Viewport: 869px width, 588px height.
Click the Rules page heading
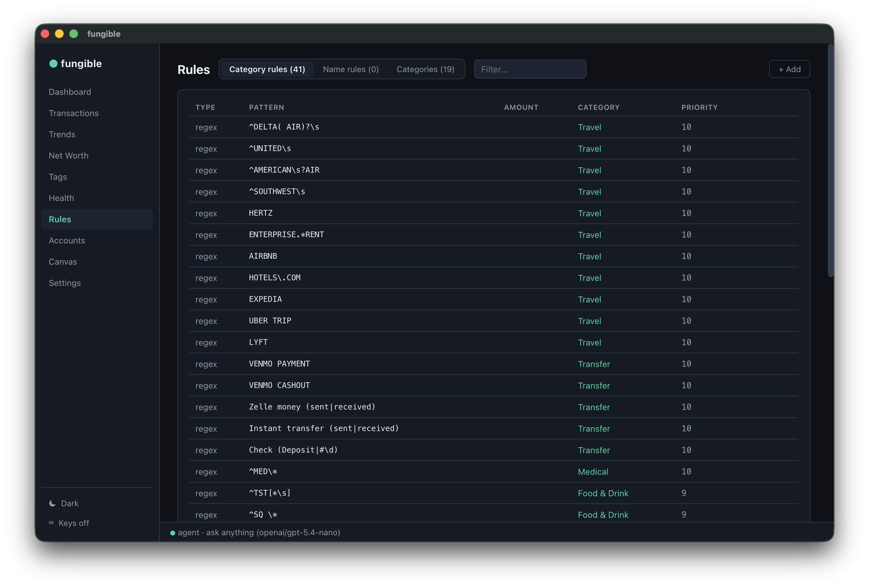[194, 70]
